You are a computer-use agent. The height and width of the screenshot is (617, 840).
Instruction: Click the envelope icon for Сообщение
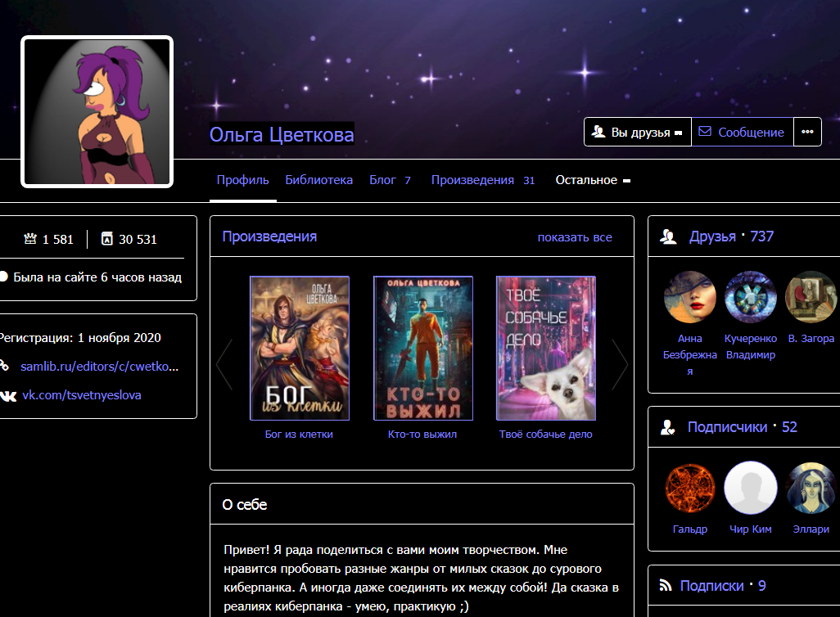click(x=705, y=132)
